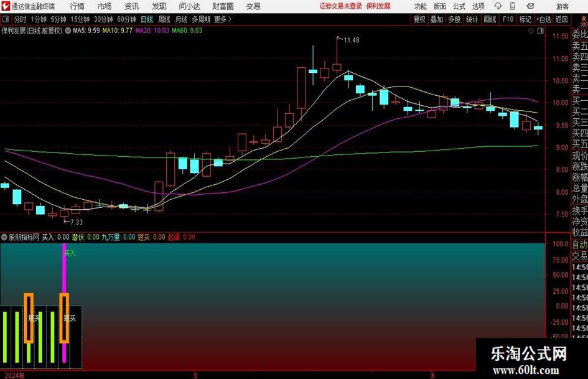The width and height of the screenshot is (588, 379).
Task: Select the 月线 monthly period tab
Action: [x=182, y=19]
